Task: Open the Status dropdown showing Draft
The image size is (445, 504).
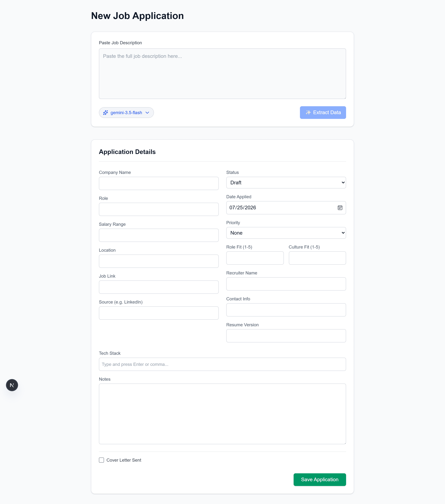Action: [x=286, y=183]
